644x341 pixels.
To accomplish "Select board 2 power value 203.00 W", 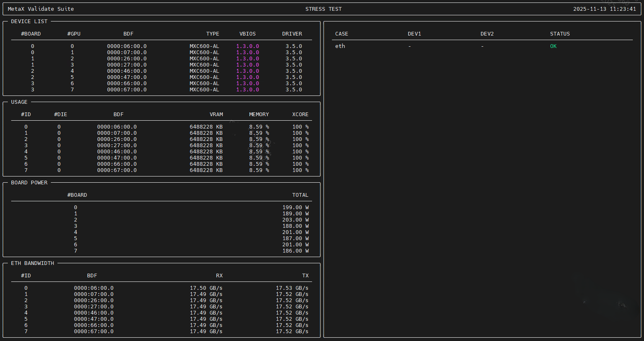I will 295,220.
